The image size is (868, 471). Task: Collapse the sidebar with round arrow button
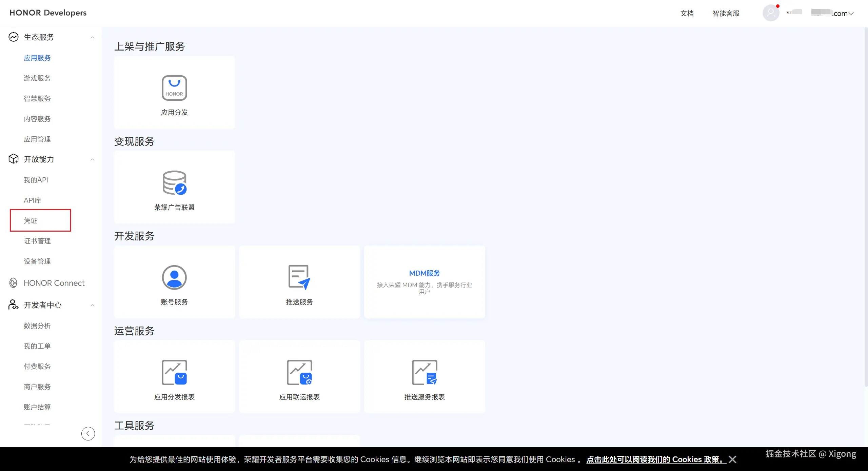88,433
